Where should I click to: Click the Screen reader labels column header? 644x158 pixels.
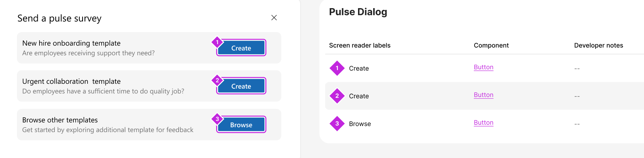pos(359,45)
